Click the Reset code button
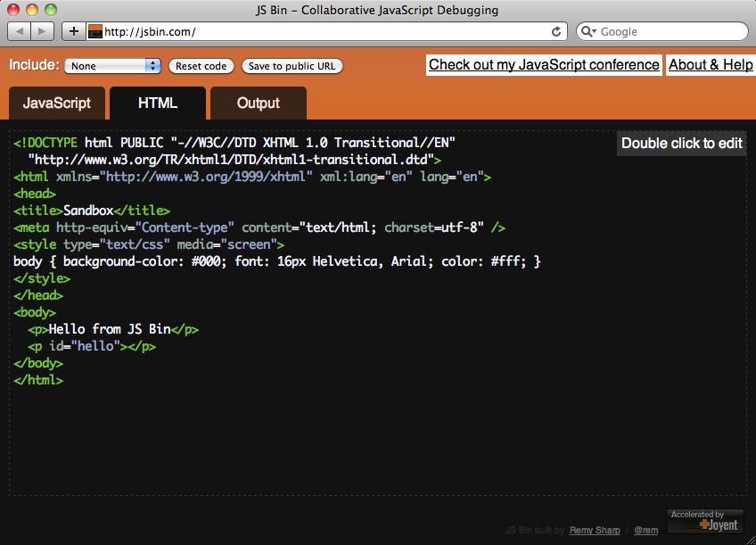 [201, 66]
